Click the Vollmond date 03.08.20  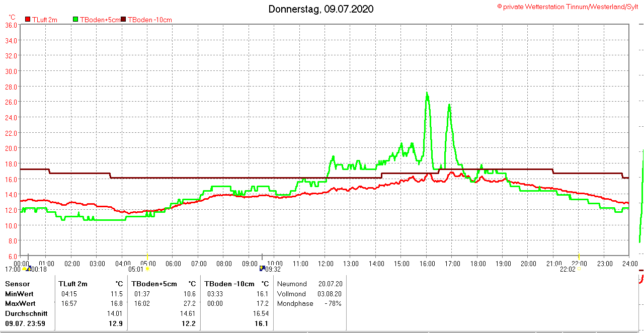330,294
